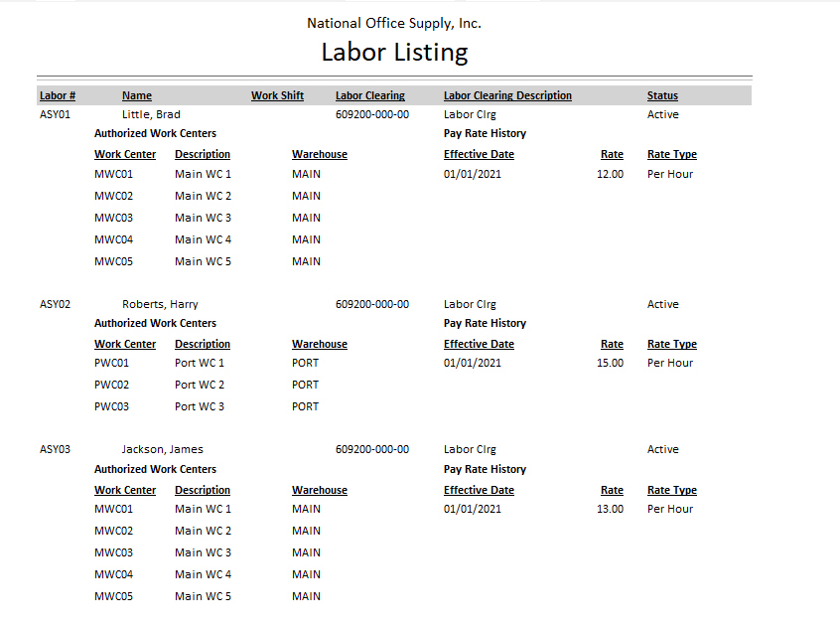Click the 12.00 pay rate value
Viewport: 840px width, 627px height.
[x=610, y=174]
